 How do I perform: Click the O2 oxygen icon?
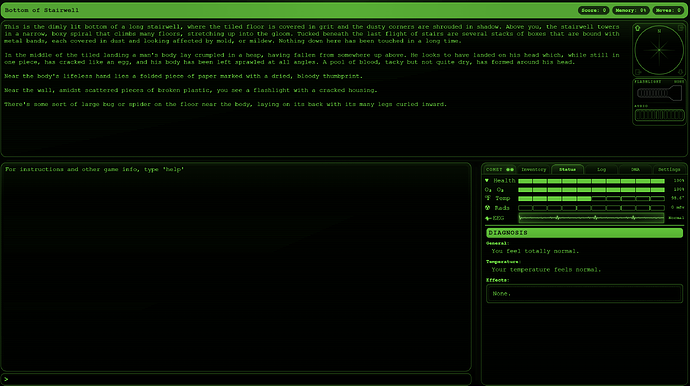488,190
